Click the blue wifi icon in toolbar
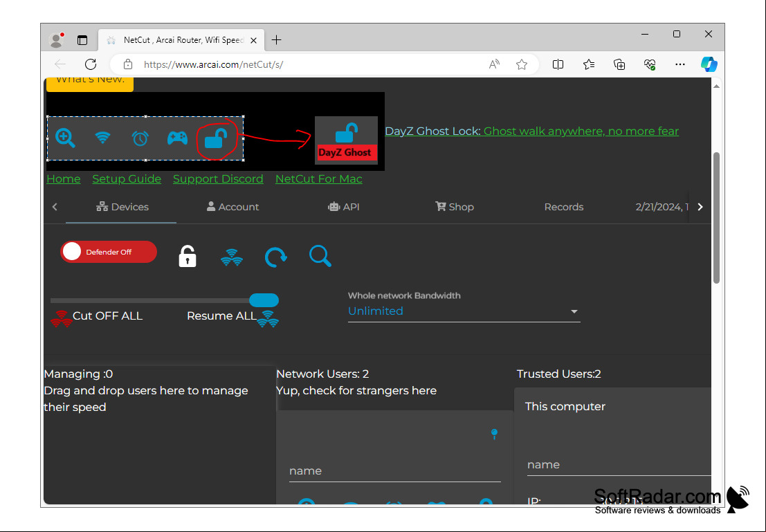 [232, 257]
